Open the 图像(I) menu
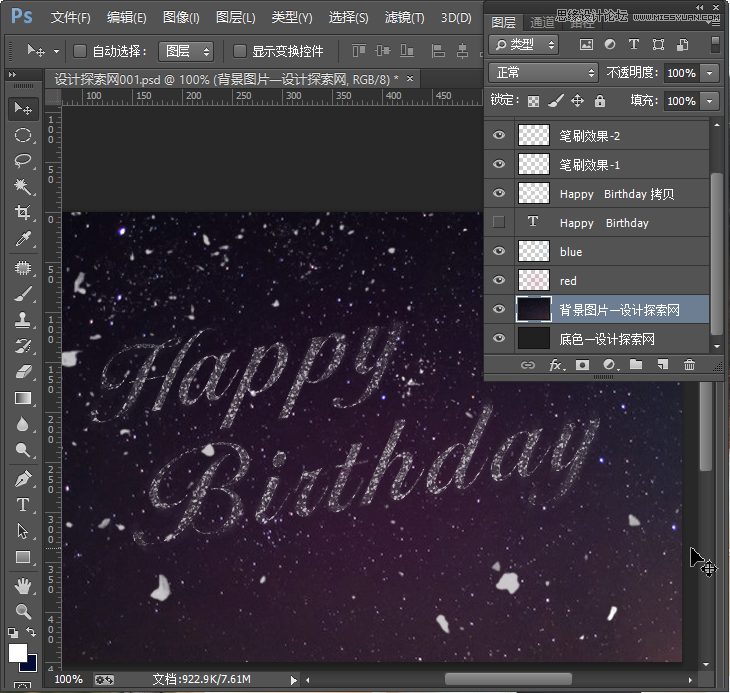Image resolution: width=730 pixels, height=693 pixels. click(181, 18)
